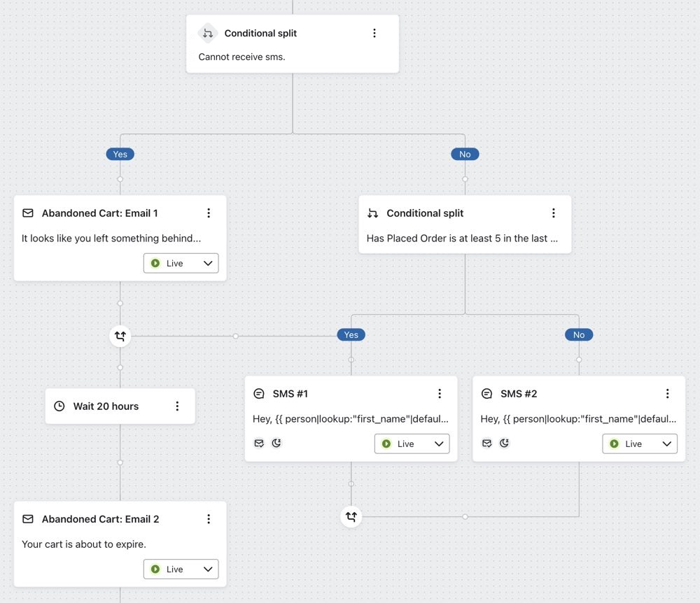Click the message bubble icon on SMS #1
This screenshot has width=700, height=603.
click(x=259, y=393)
